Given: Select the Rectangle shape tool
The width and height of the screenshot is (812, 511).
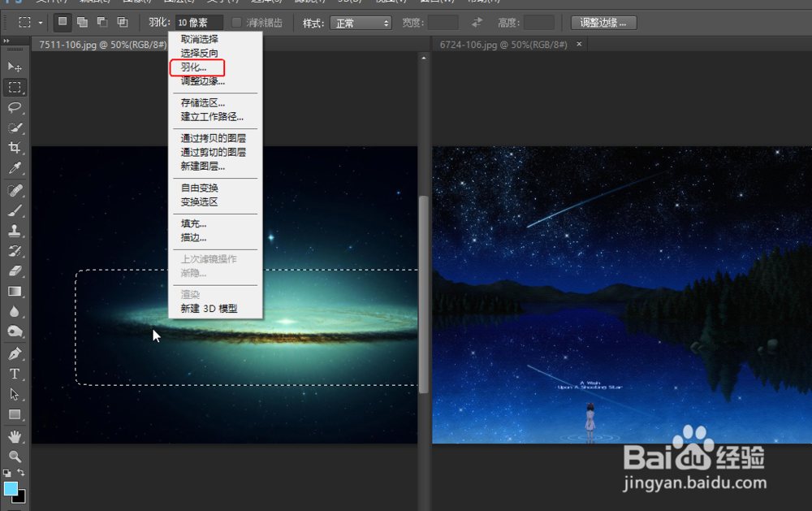Looking at the screenshot, I should point(15,414).
